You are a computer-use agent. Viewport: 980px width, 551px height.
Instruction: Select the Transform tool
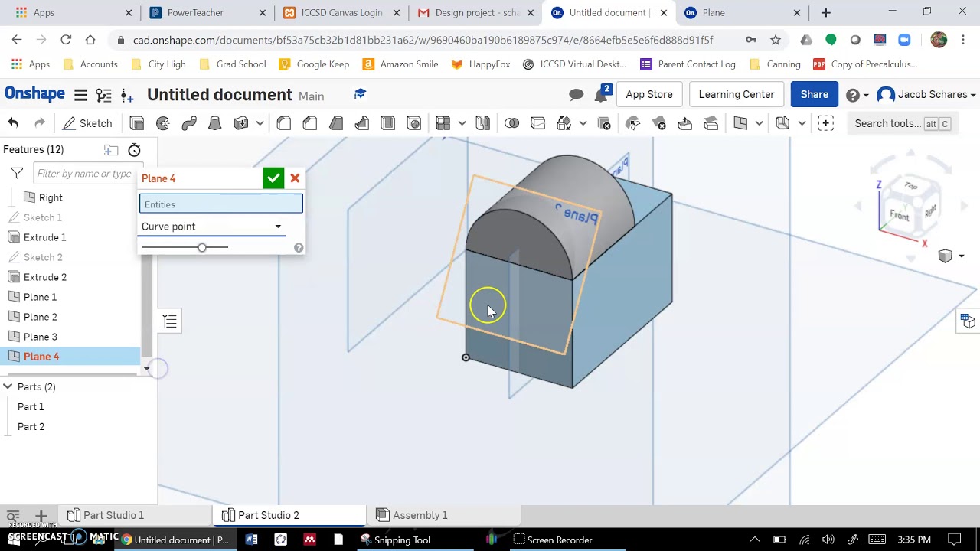[x=564, y=123]
